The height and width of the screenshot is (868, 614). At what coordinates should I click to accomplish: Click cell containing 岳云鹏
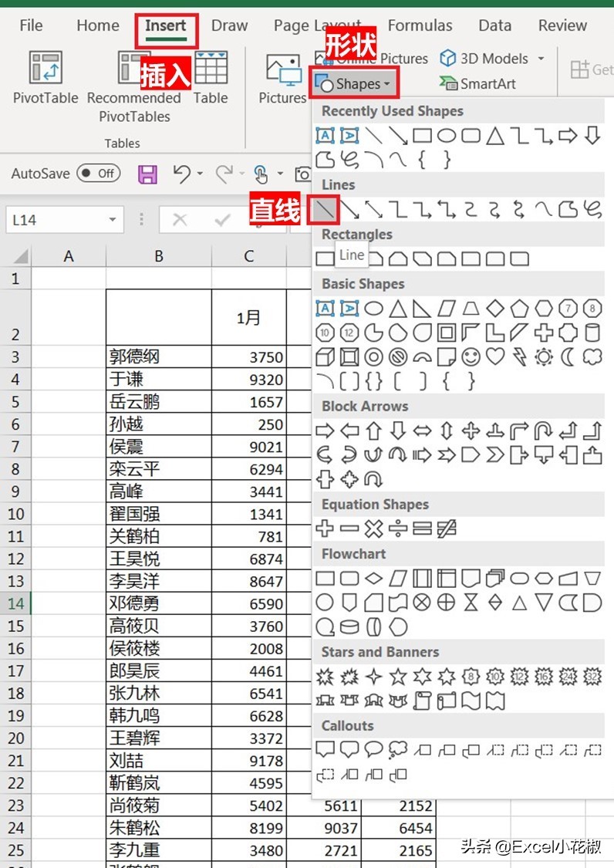click(159, 402)
